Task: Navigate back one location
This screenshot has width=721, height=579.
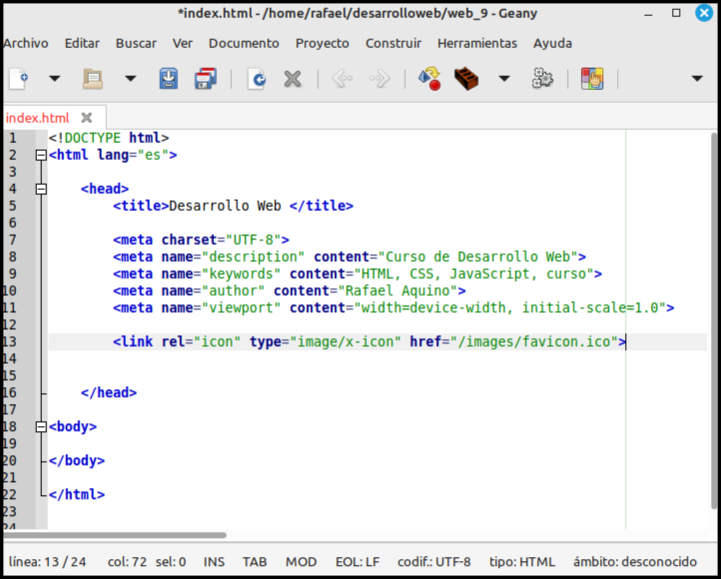Action: click(342, 79)
